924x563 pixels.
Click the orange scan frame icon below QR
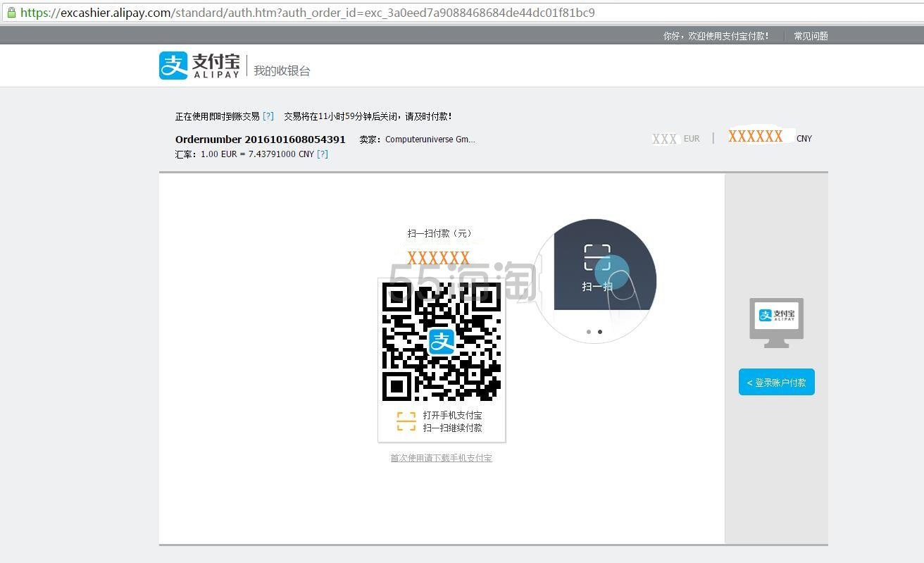click(x=406, y=421)
